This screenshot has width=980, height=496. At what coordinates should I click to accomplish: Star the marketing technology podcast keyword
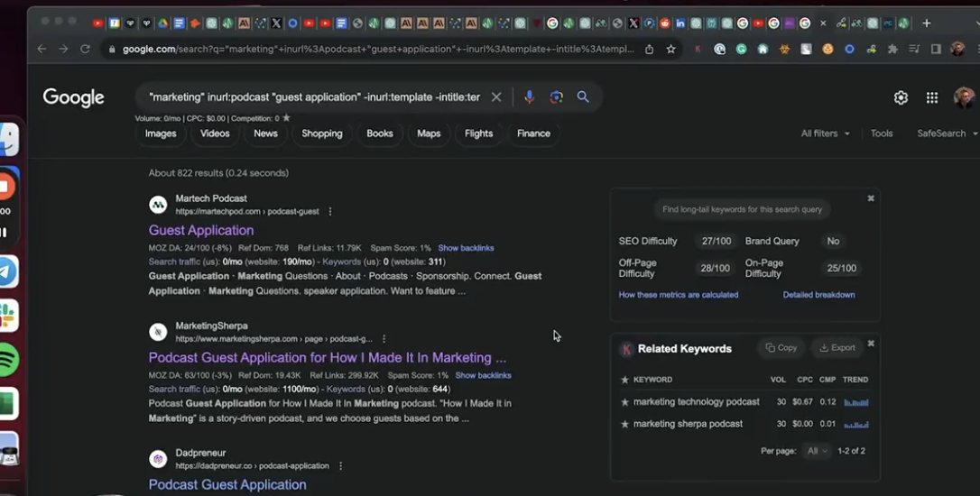(624, 402)
